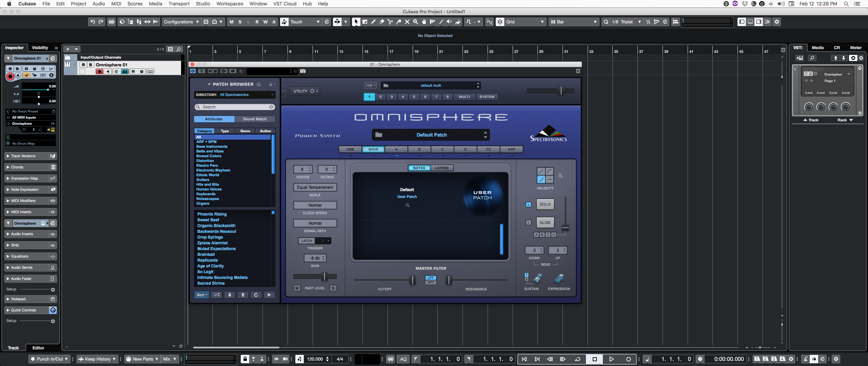Open the Grid snap type dropdown
Viewport: 868px width, 366px height.
point(525,22)
